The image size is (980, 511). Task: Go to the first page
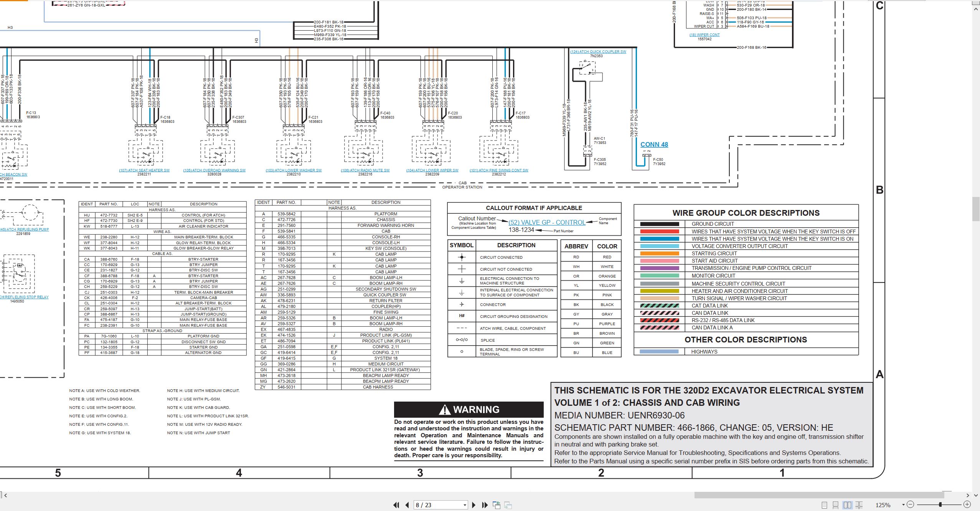click(x=396, y=505)
